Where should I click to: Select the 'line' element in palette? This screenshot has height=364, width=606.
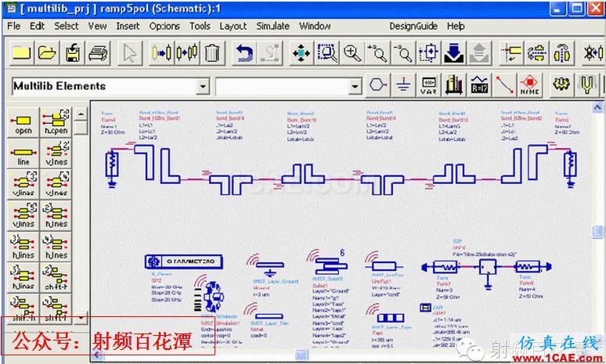coord(23,153)
